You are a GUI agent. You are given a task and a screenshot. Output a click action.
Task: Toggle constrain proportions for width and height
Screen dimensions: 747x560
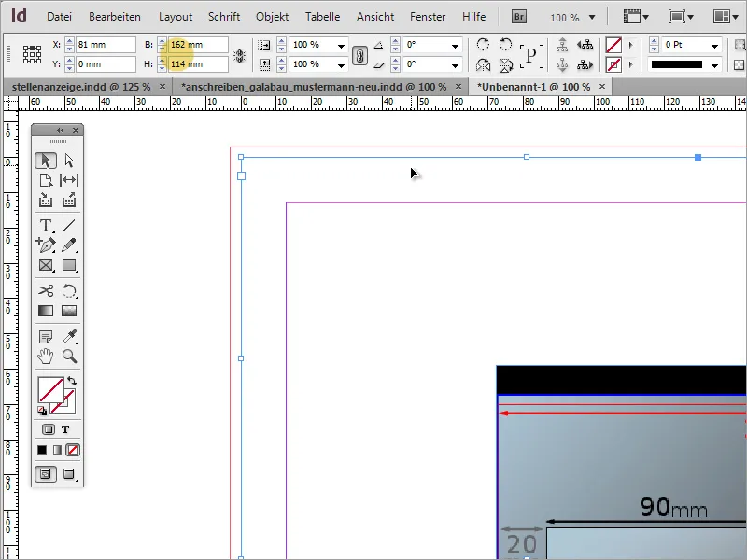click(239, 56)
